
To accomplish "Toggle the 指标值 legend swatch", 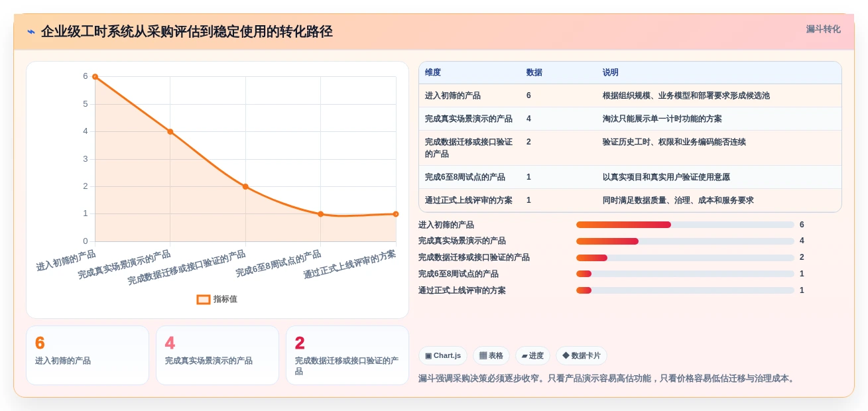I will (204, 300).
